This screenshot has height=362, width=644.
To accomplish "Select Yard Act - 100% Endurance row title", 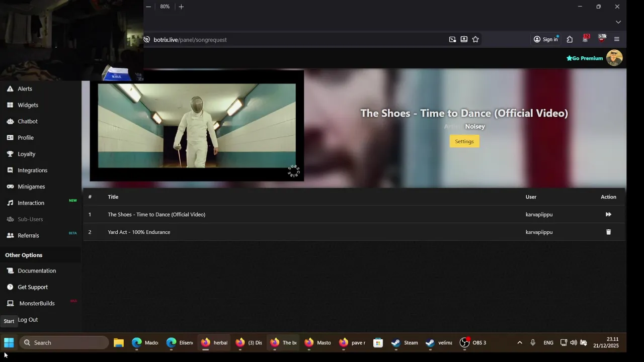I will coord(139,232).
